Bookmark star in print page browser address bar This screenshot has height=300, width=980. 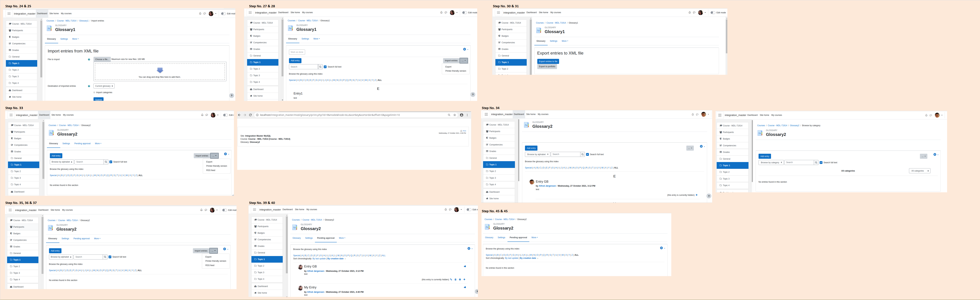(x=455, y=115)
